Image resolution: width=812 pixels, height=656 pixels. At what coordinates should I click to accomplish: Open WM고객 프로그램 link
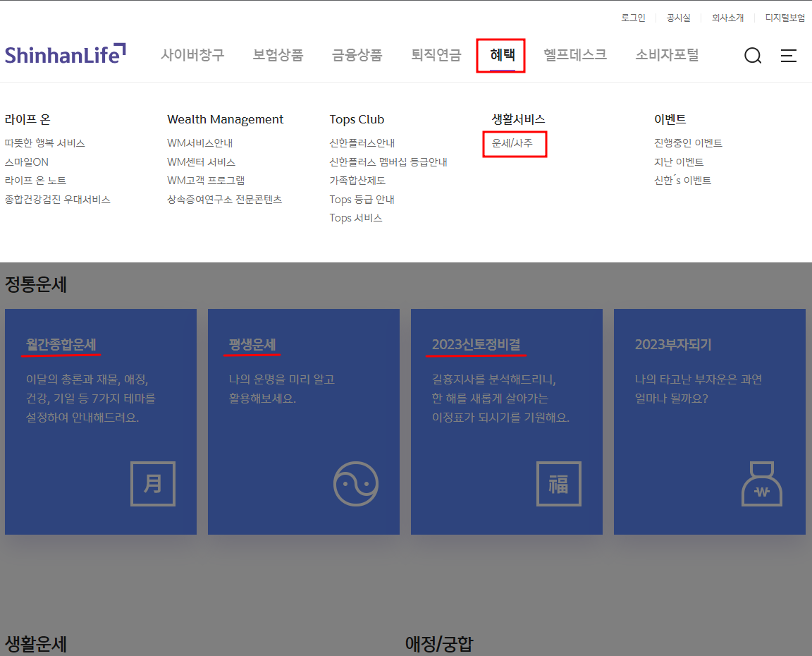206,181
